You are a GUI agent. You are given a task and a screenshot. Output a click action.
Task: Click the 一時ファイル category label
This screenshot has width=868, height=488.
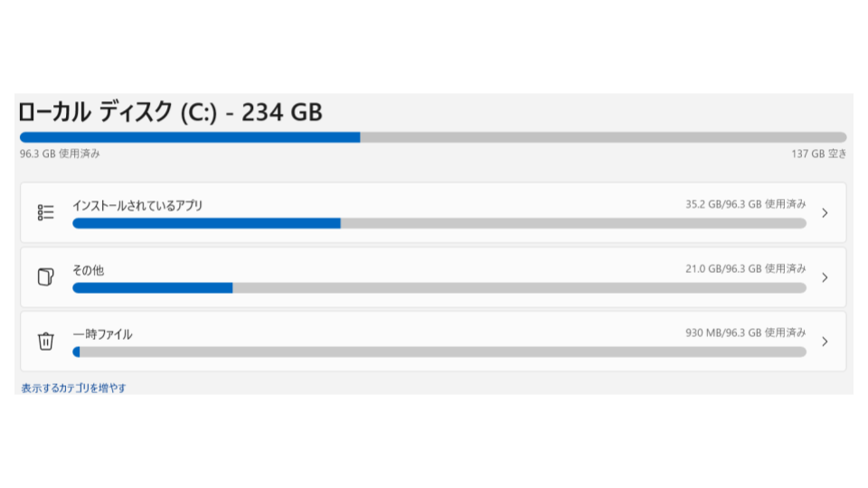coord(102,334)
